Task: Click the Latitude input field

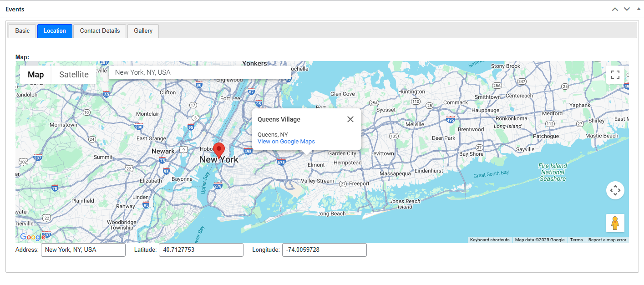Action: pyautogui.click(x=201, y=250)
